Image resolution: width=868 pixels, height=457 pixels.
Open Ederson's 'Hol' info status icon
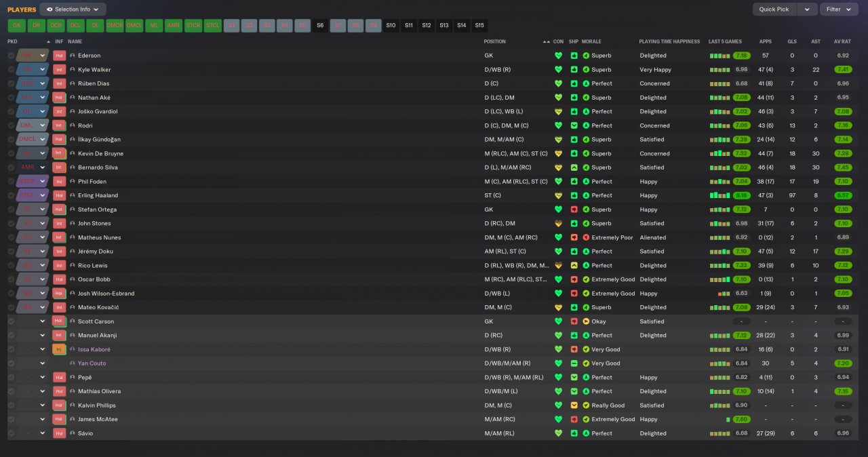point(60,56)
